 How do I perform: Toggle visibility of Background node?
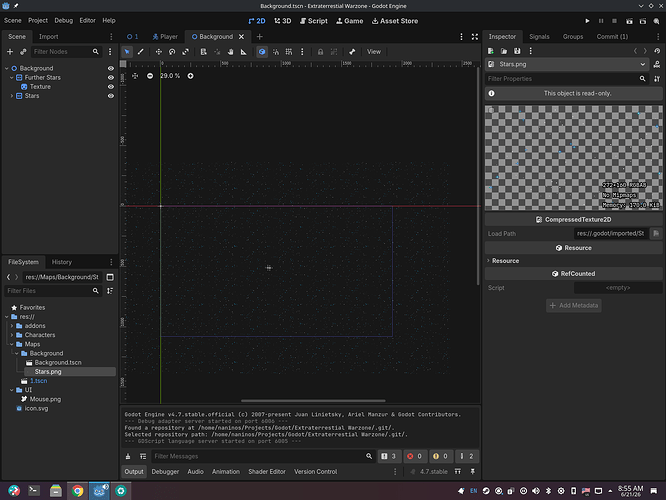pos(111,68)
